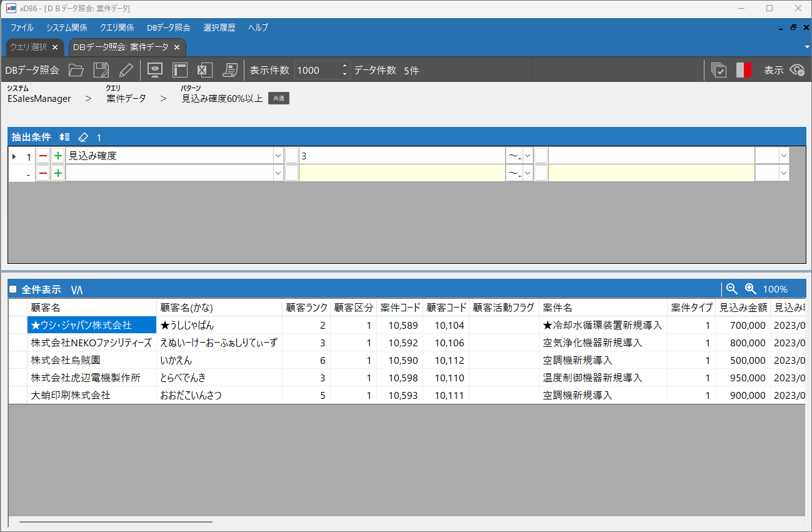The width and height of the screenshot is (812, 532).
Task: Click the scroll document icon in toolbar
Action: [230, 70]
